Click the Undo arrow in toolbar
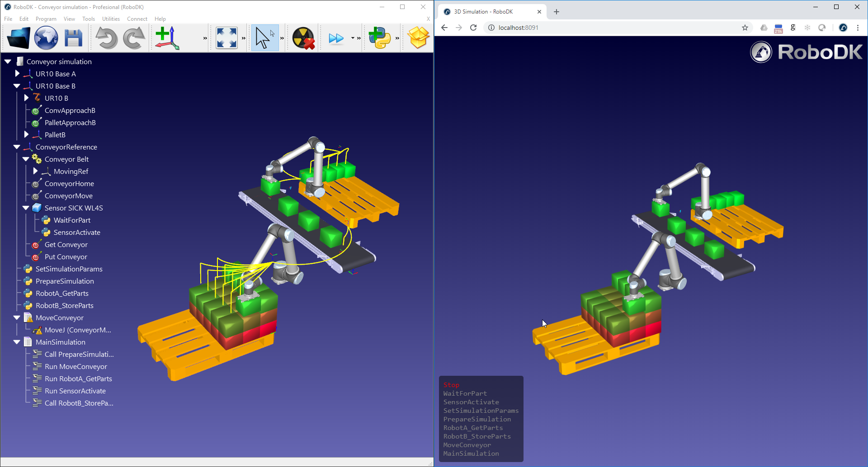 pos(106,38)
